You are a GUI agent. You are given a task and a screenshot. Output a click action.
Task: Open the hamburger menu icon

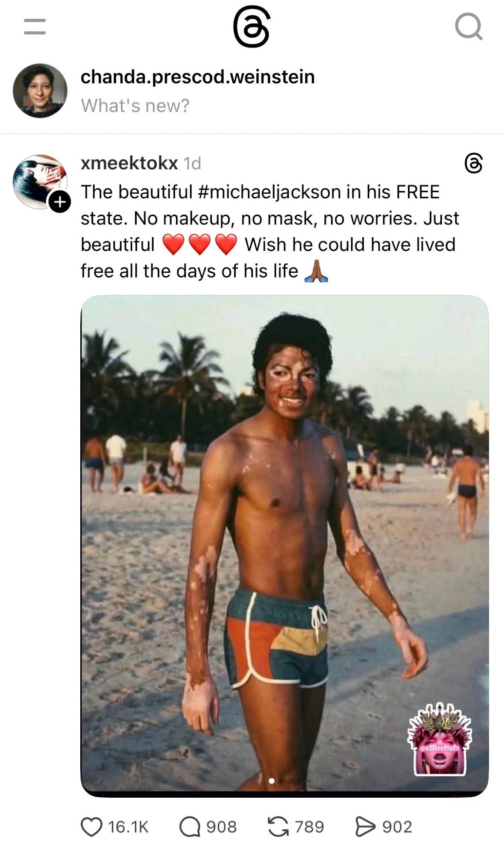point(35,27)
